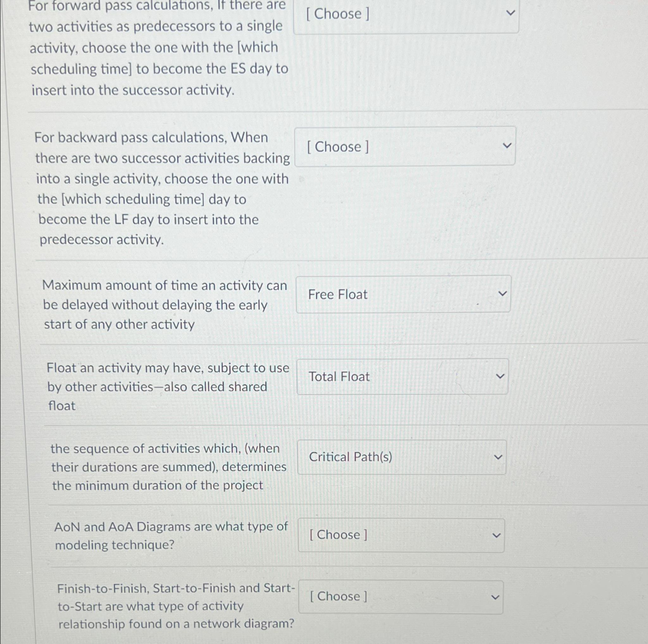Select the Free Float answer field
648x644 pixels.
[x=337, y=294]
